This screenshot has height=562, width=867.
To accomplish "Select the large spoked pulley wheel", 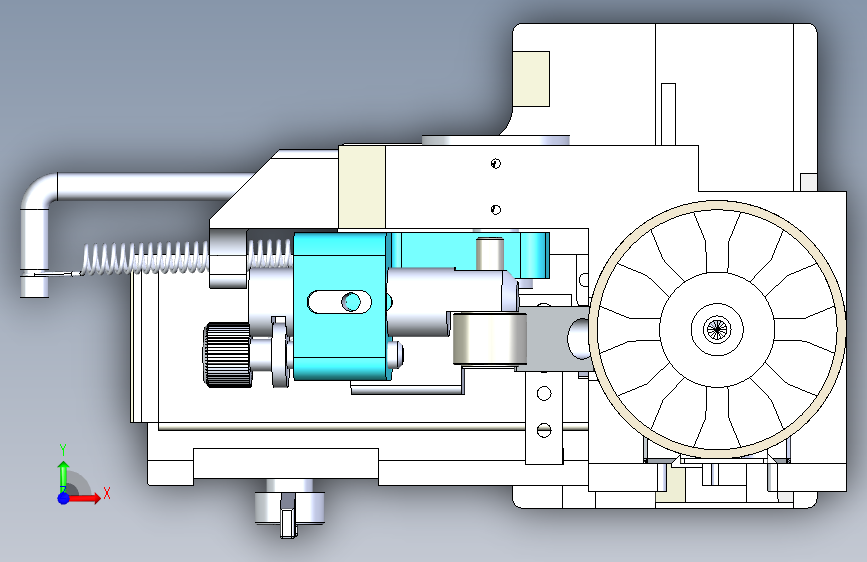I will tap(717, 328).
